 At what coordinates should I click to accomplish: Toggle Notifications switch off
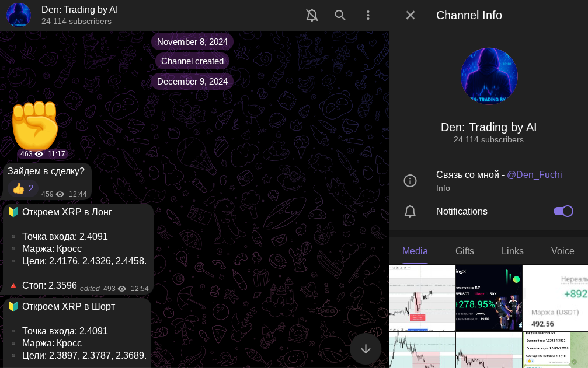pyautogui.click(x=563, y=211)
